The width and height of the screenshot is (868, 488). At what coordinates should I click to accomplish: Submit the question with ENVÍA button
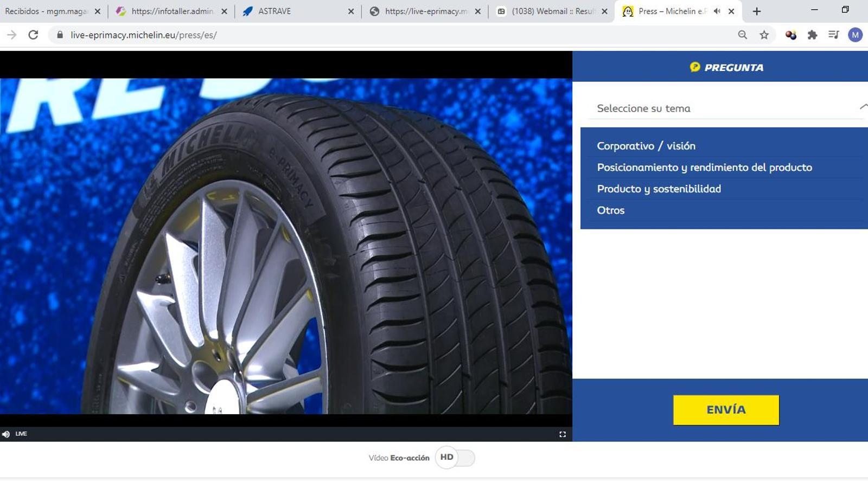pos(726,410)
